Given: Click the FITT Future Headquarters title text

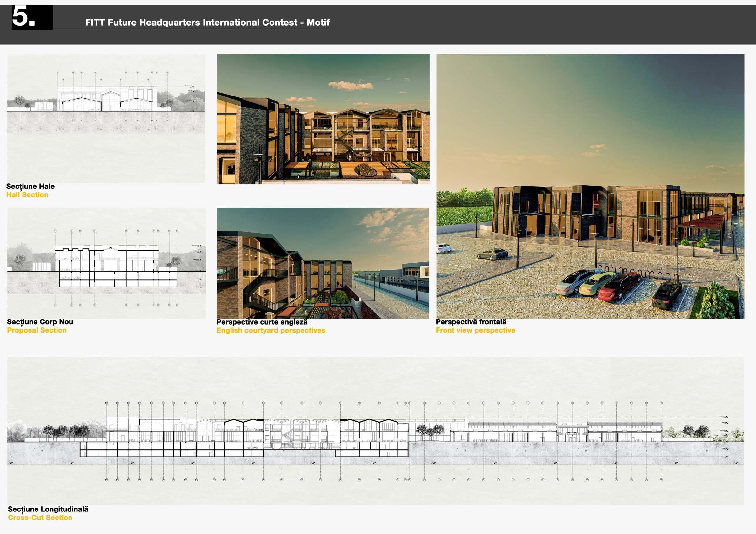Looking at the screenshot, I should [x=207, y=23].
